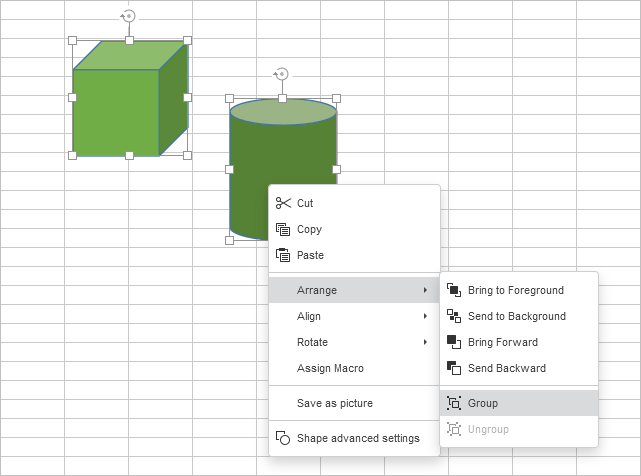The width and height of the screenshot is (641, 476).
Task: Choose Assign Macro from context menu
Action: pos(330,368)
